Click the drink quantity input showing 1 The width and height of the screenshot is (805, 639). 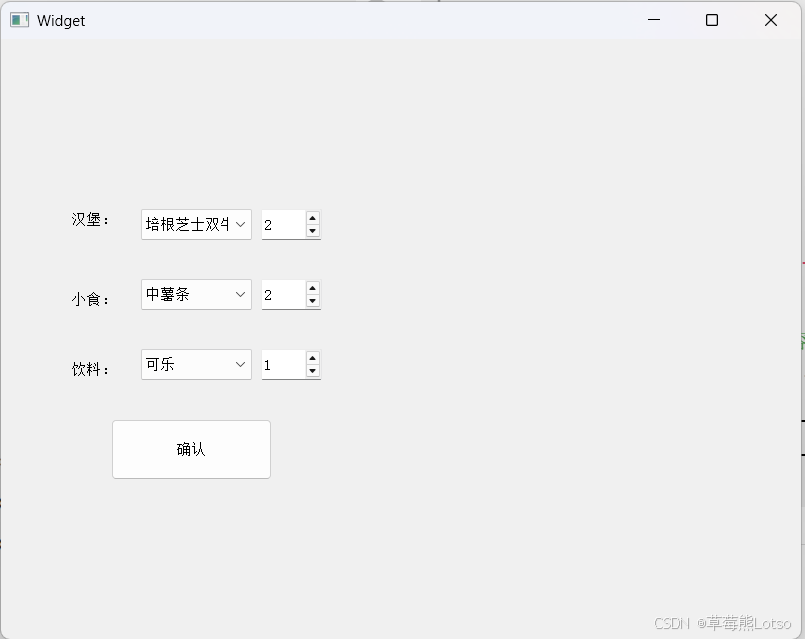tap(285, 364)
